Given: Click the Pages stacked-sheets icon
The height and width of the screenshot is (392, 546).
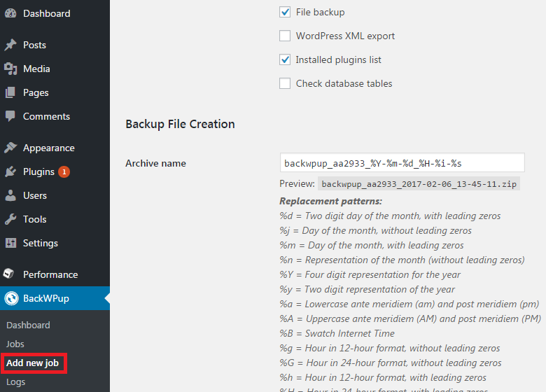Looking at the screenshot, I should tap(10, 92).
